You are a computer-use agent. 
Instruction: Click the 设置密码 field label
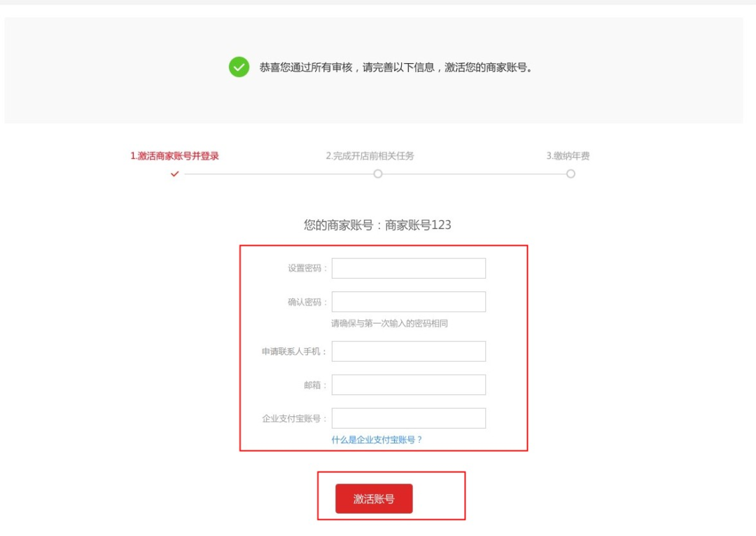coord(307,268)
